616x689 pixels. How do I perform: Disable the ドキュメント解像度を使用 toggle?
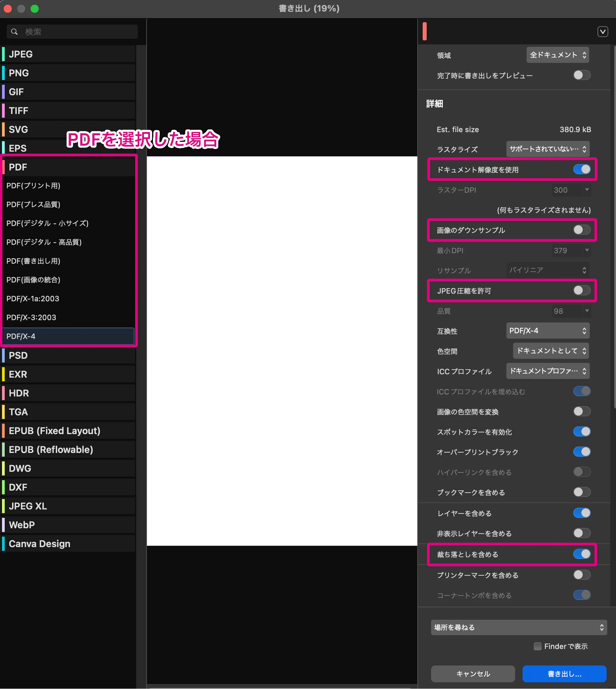[581, 169]
